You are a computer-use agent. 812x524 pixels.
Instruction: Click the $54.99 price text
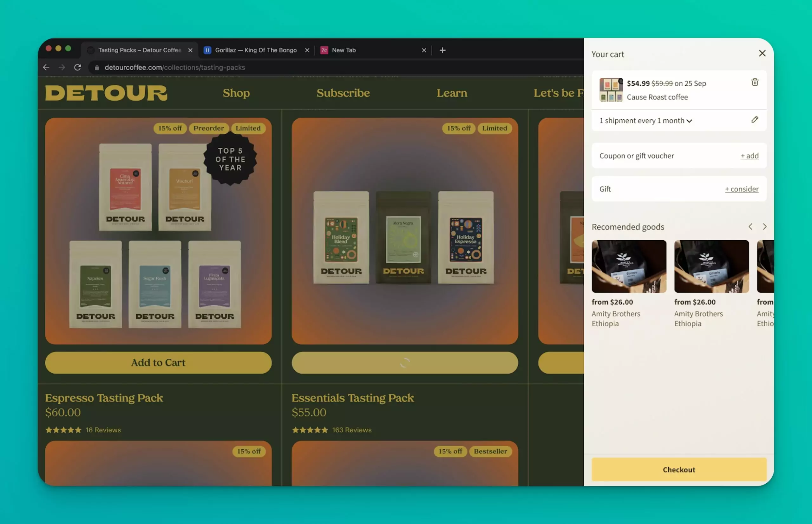[638, 83]
